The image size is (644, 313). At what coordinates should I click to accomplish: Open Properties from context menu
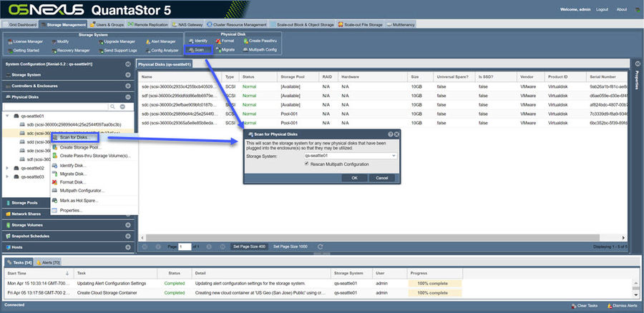pyautogui.click(x=71, y=210)
